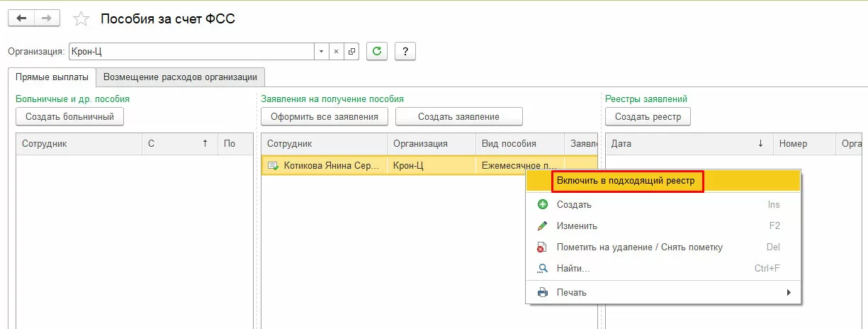
Task: Click the printer icon beside Печать
Action: [x=543, y=292]
